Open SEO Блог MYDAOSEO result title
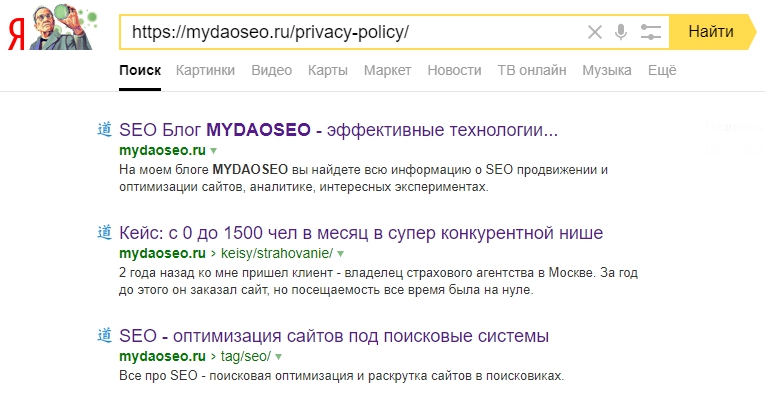Viewport: 765px width, 393px height. point(338,130)
